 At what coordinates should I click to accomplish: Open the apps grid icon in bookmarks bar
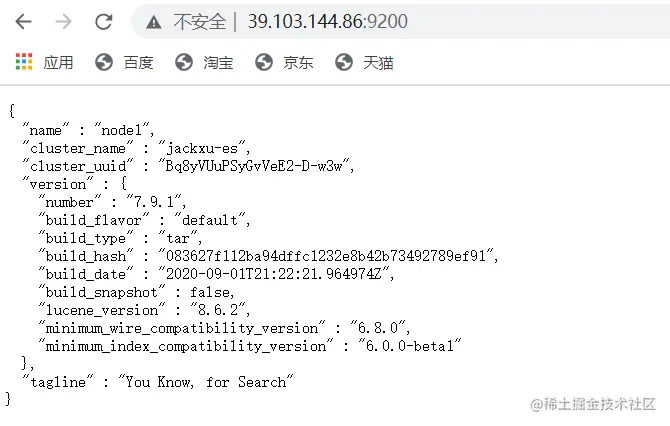click(24, 62)
